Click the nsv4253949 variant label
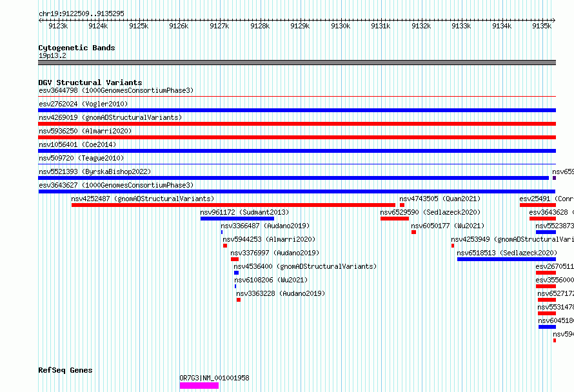The height and width of the screenshot is (392, 574). coord(512,239)
